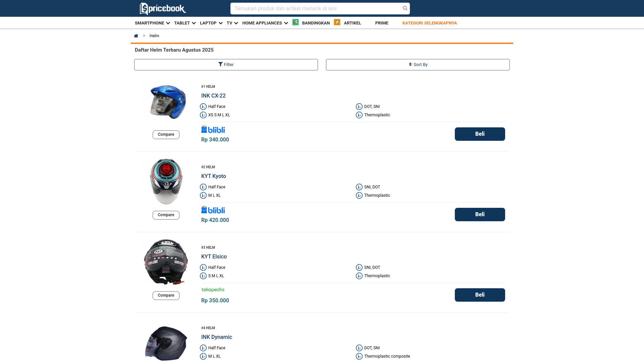Click the Bandingkan compare icon
Image resolution: width=644 pixels, height=362 pixels.
pyautogui.click(x=296, y=22)
